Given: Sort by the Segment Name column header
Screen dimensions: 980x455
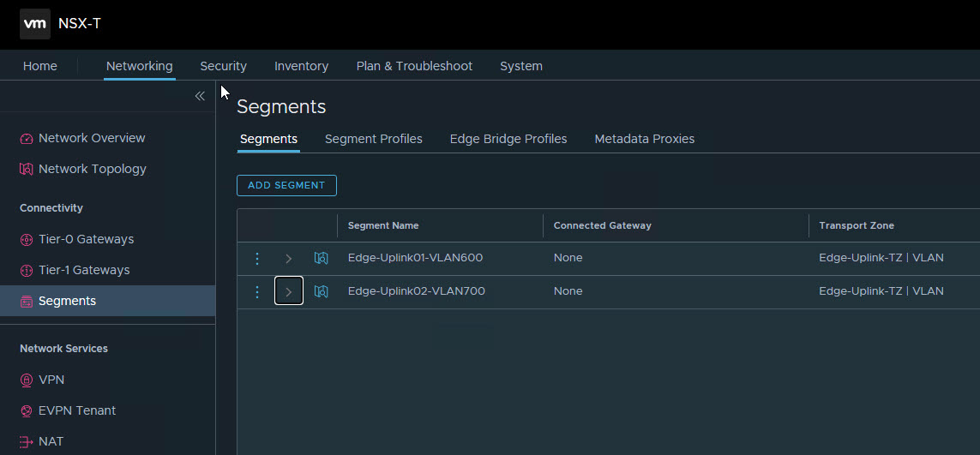Looking at the screenshot, I should 383,225.
